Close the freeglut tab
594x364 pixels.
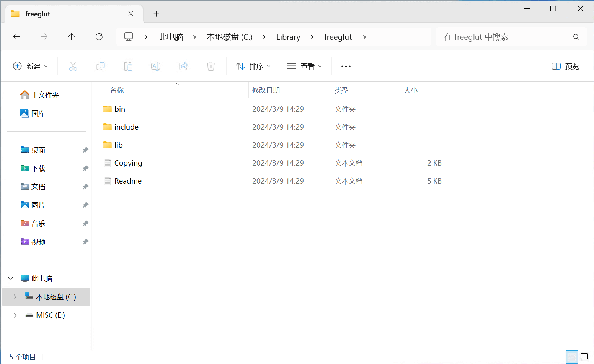[x=131, y=14]
